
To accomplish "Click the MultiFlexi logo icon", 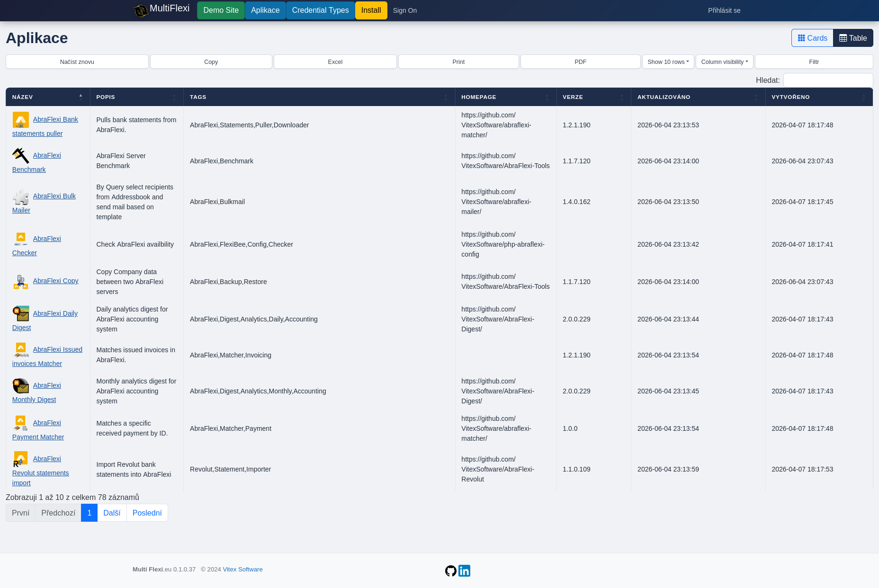I will (141, 10).
